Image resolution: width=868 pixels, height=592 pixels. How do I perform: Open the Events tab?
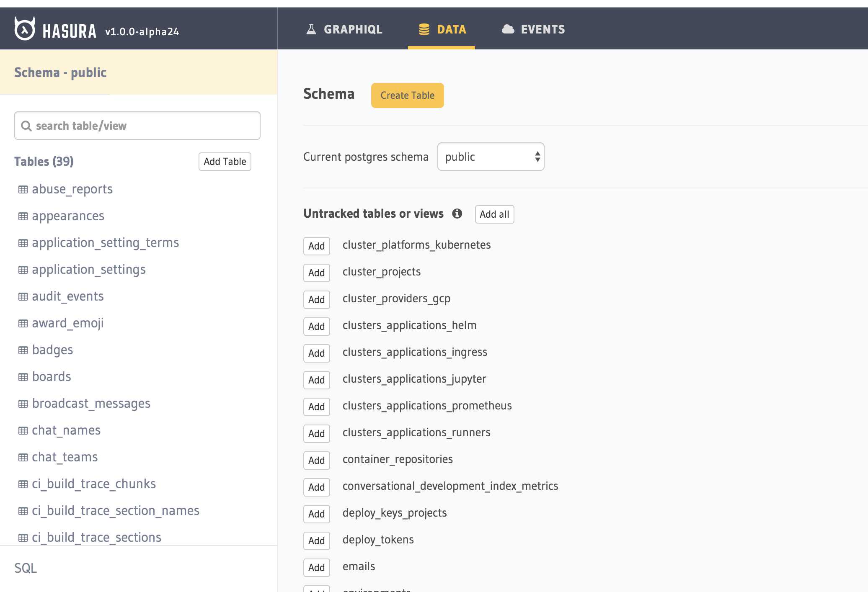(x=533, y=29)
